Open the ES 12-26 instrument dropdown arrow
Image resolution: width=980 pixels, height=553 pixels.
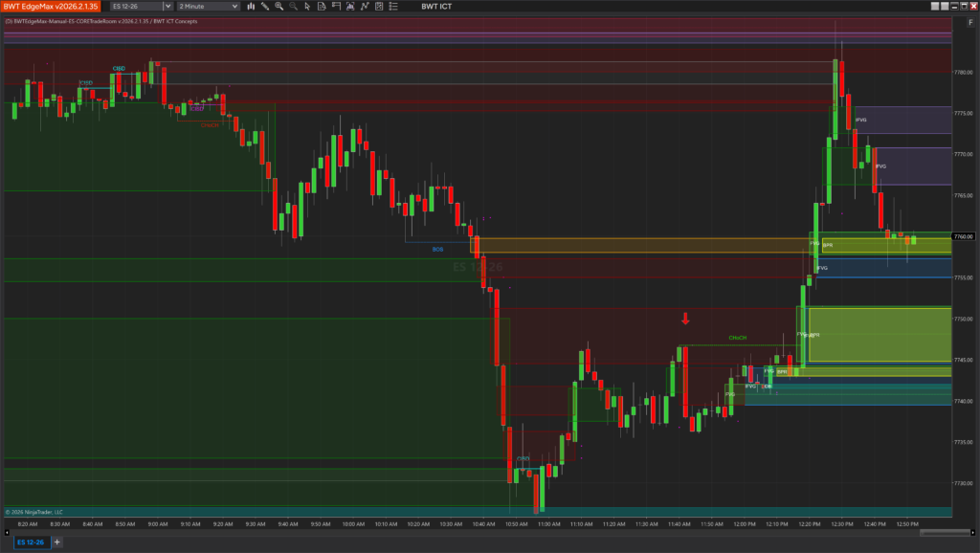(x=167, y=7)
